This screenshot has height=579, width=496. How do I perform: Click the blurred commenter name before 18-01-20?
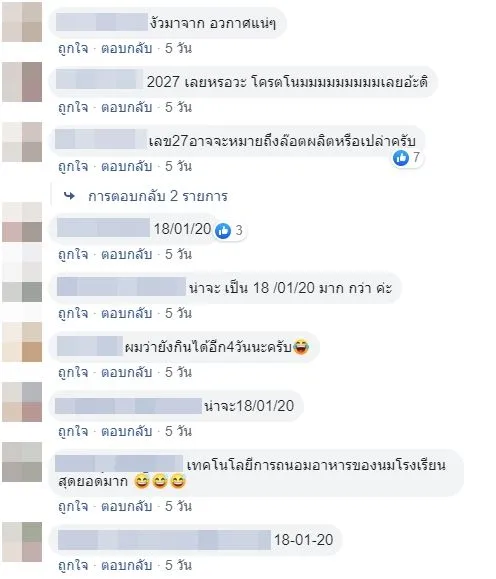click(164, 540)
